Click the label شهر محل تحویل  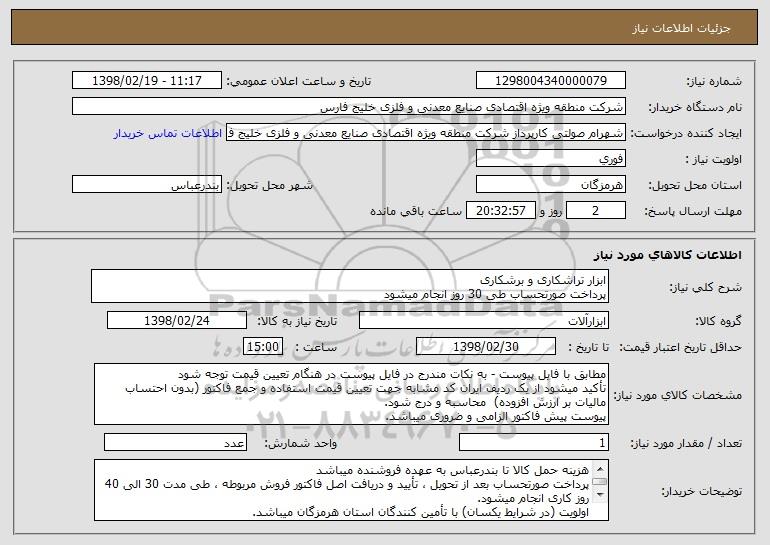(x=269, y=186)
